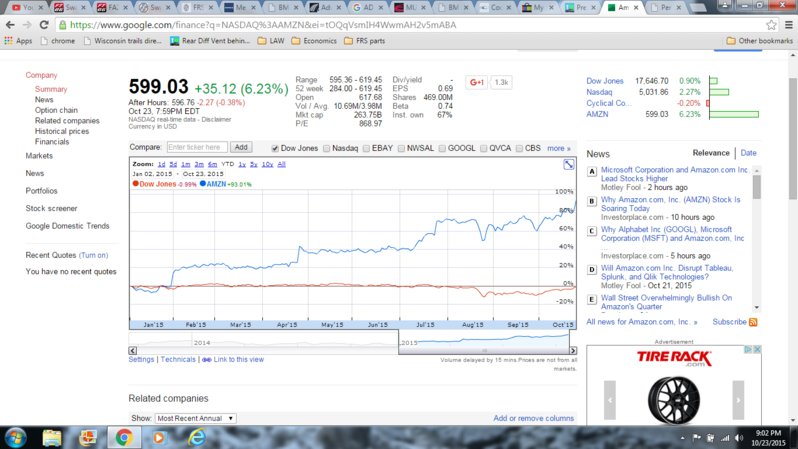Click the RSS Subscribe feed icon

753,322
